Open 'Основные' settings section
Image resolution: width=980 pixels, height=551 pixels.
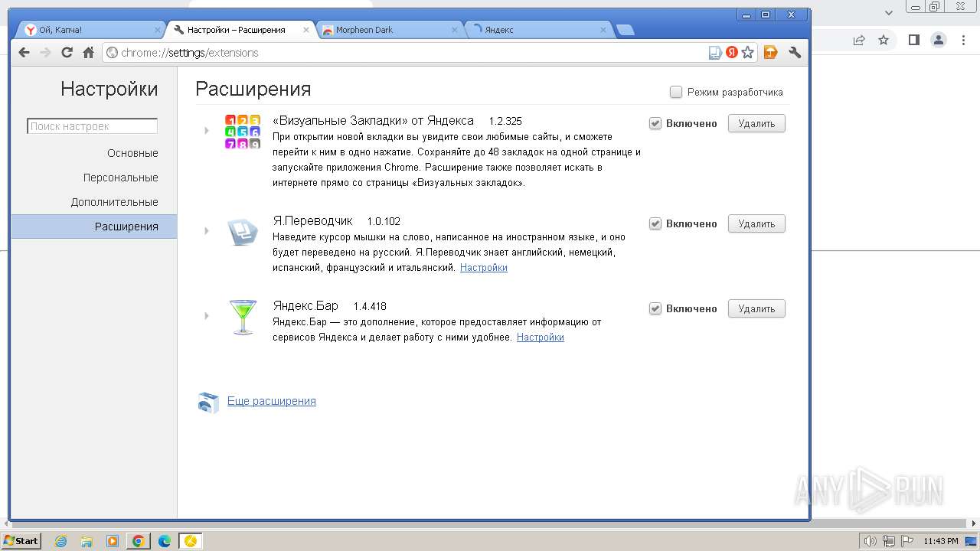click(x=132, y=153)
